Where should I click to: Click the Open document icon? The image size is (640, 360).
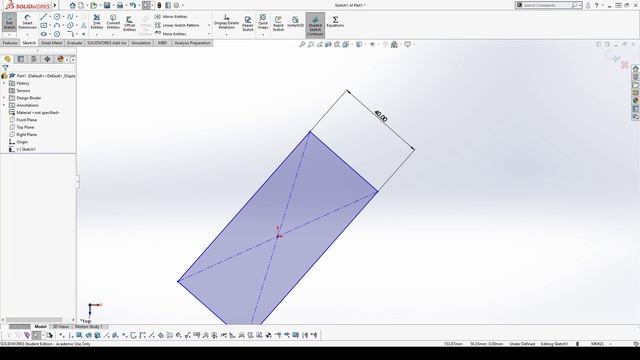94,5
